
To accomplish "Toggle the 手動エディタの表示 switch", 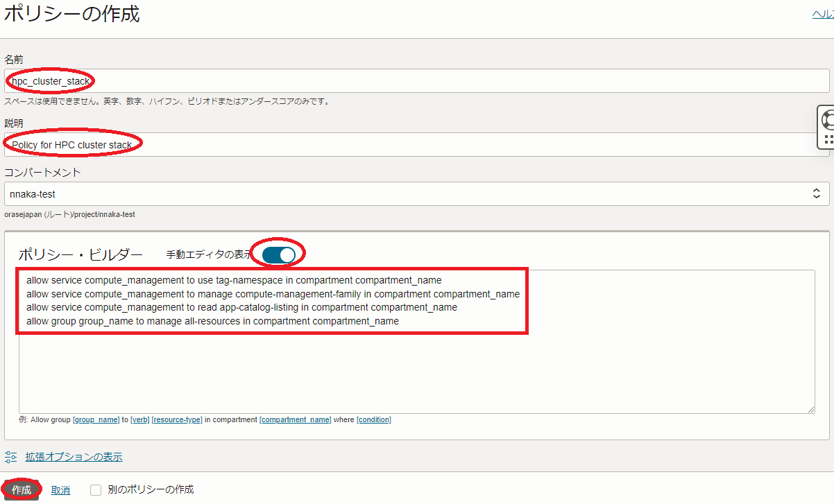I will pyautogui.click(x=279, y=254).
